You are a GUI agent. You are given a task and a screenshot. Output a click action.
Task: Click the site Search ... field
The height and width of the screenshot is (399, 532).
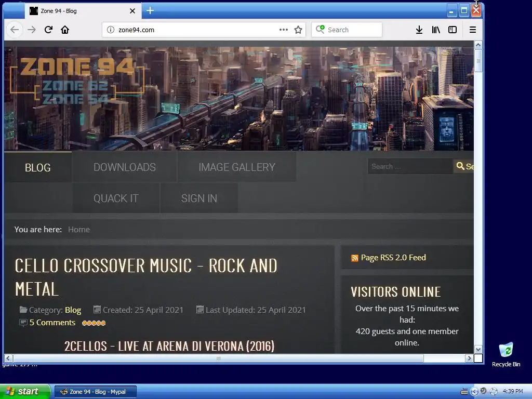tap(410, 167)
